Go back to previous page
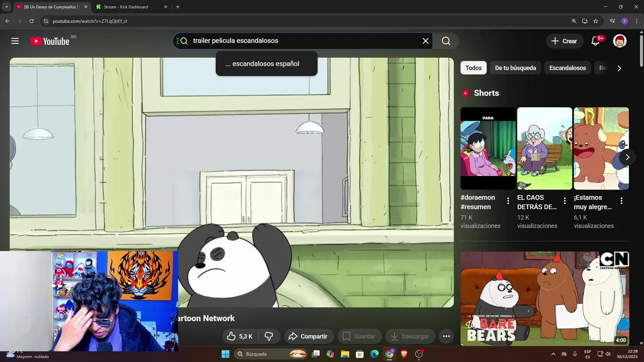The height and width of the screenshot is (362, 644). [x=7, y=21]
